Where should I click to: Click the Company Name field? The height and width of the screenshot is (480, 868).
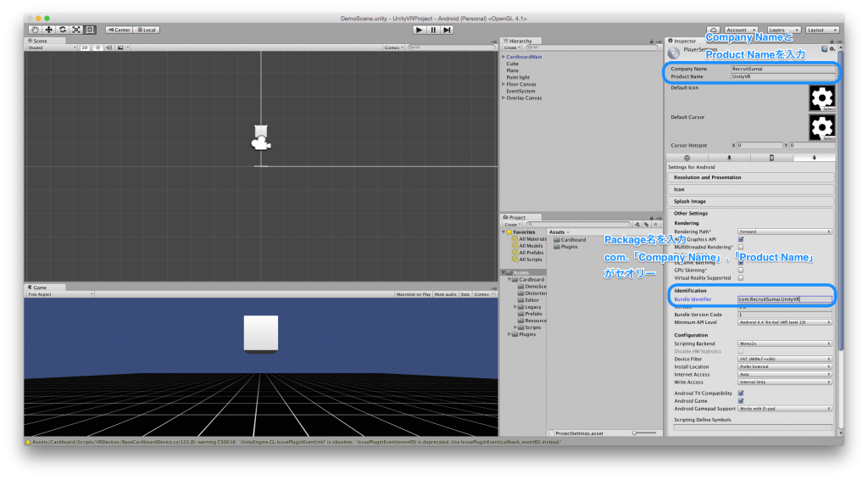point(783,70)
